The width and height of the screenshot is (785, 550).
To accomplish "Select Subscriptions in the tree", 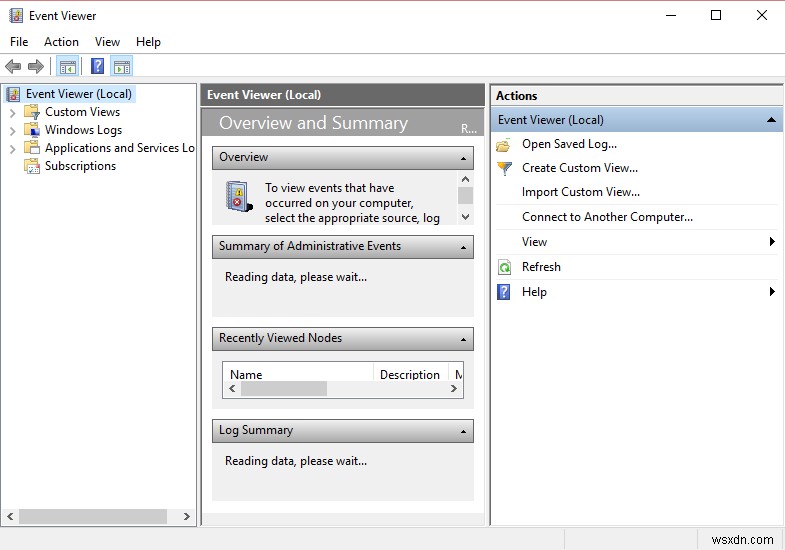I will [81, 166].
